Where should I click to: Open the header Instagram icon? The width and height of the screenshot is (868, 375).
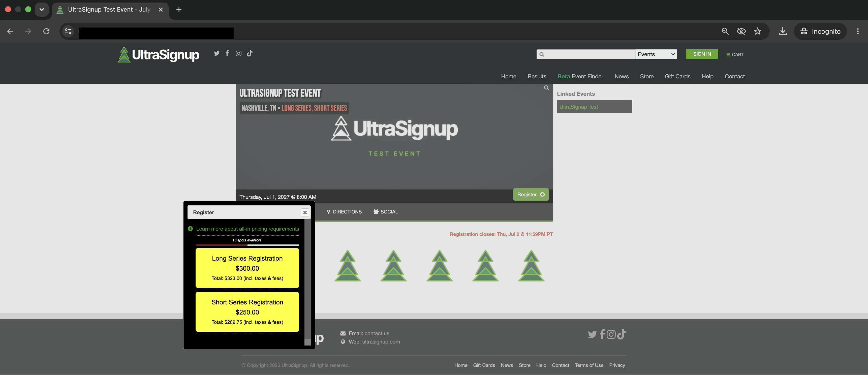(x=239, y=53)
